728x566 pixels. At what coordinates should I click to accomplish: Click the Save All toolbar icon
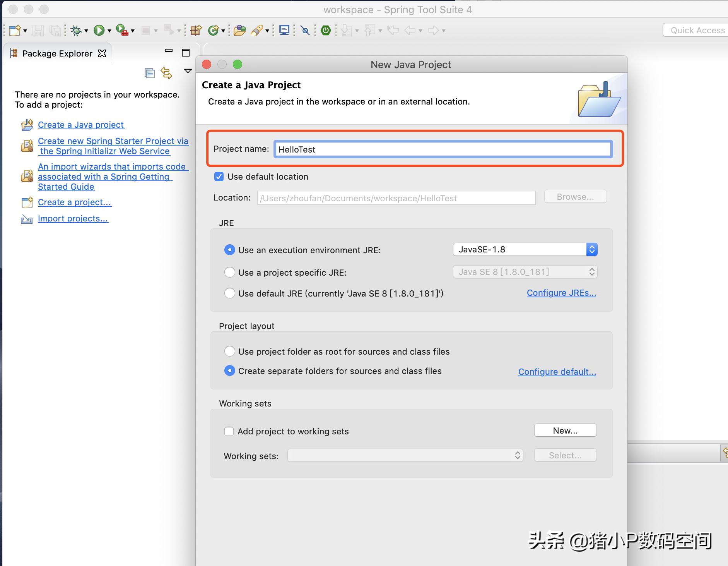coord(55,30)
